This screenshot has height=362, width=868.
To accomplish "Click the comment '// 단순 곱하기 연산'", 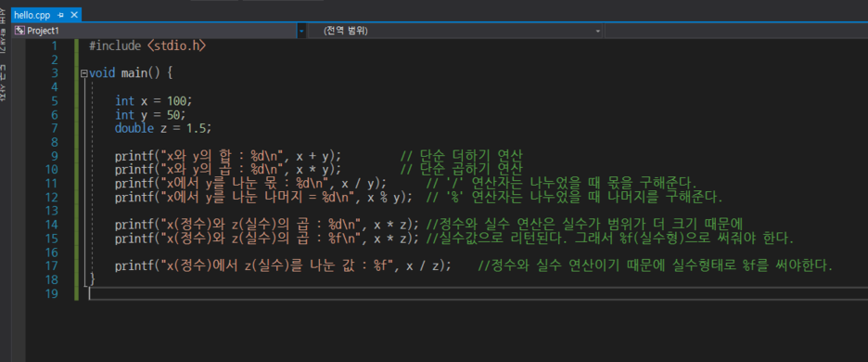I will click(462, 169).
